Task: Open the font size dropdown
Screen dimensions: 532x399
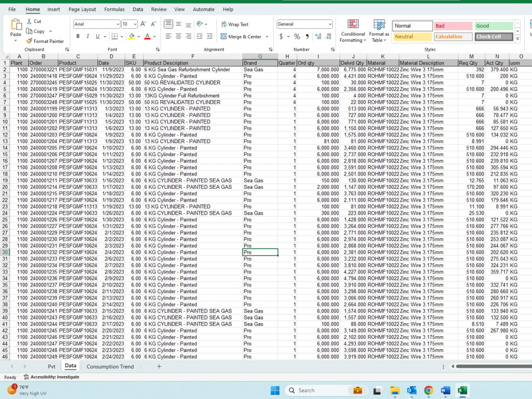Action: point(135,24)
